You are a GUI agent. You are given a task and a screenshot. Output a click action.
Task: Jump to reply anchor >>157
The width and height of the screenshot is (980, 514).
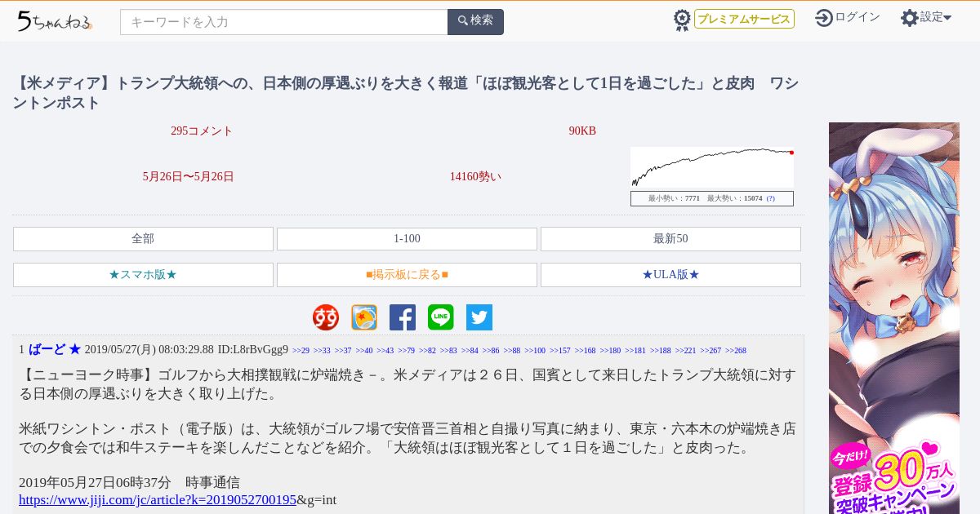(x=560, y=351)
